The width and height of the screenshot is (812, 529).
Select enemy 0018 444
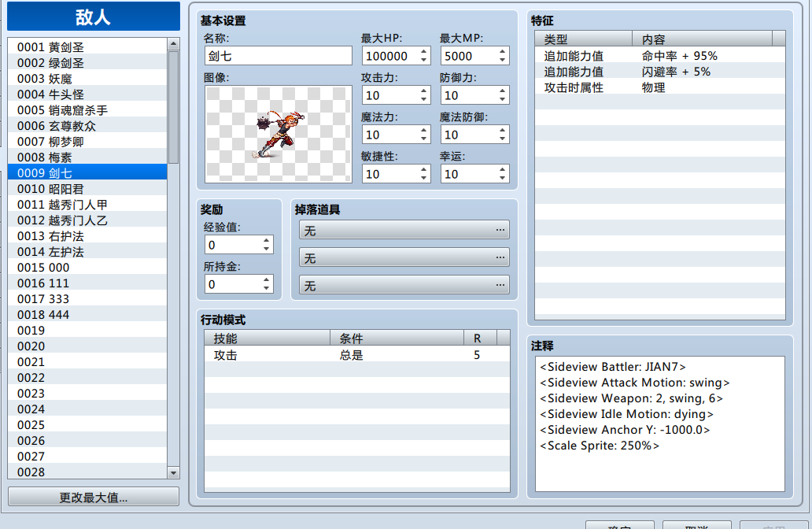(87, 315)
